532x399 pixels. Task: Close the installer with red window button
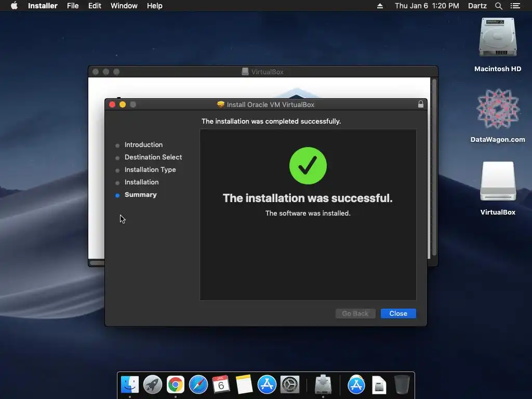[112, 104]
